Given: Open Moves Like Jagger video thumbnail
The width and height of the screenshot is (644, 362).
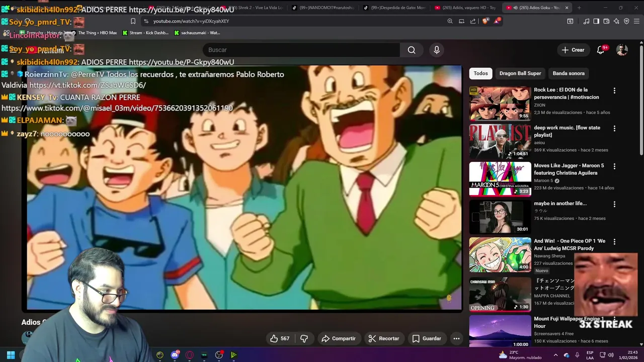Looking at the screenshot, I should click(x=500, y=179).
